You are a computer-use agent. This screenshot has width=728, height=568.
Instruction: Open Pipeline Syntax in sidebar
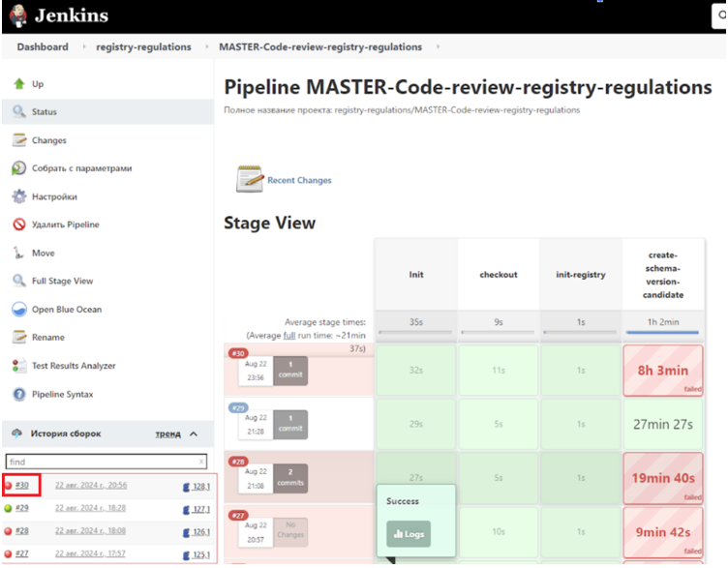(x=62, y=394)
